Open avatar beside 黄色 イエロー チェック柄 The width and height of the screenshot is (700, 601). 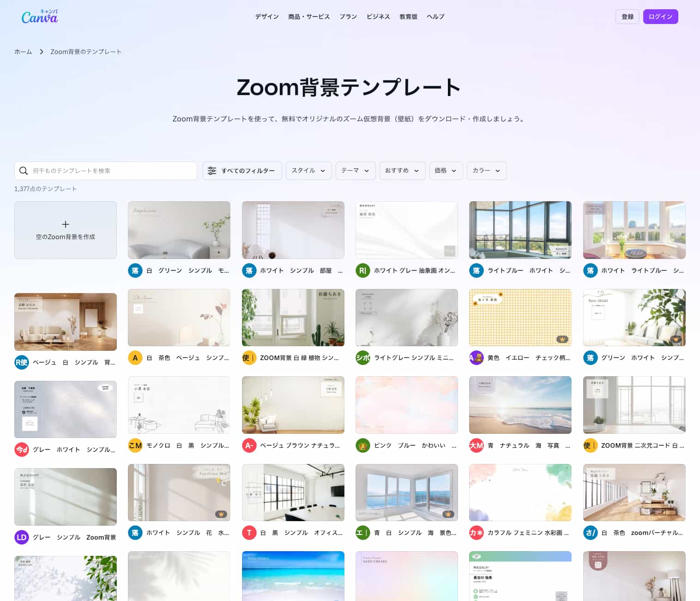[477, 358]
